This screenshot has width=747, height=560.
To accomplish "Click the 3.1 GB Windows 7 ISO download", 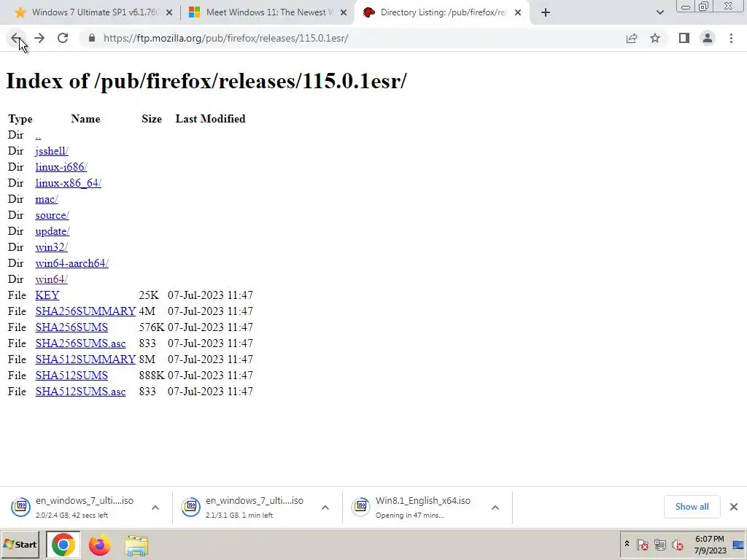I will [x=247, y=507].
